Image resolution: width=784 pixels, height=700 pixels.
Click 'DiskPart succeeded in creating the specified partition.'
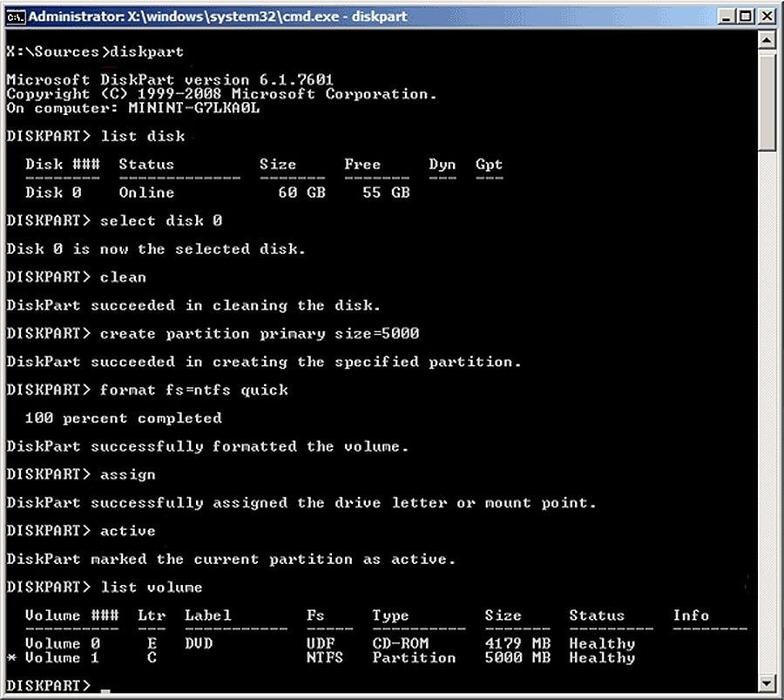click(264, 361)
